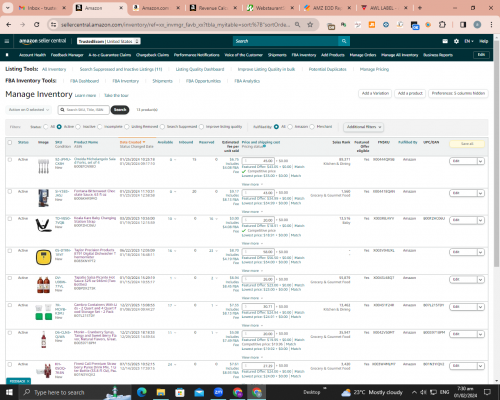This screenshot has width=500, height=400.
Task: Click the Koala Kare product thumbnail image
Action: tap(43, 225)
